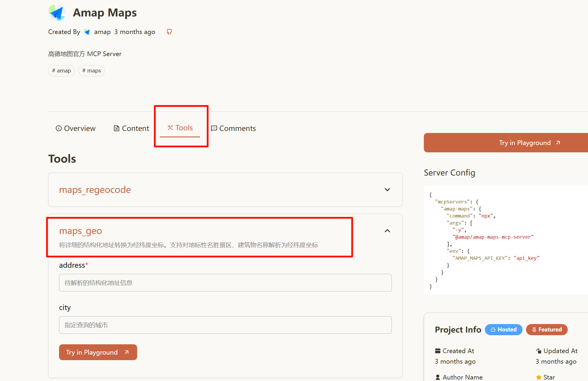Image resolution: width=588 pixels, height=381 pixels.
Task: Switch to the Overview tab
Action: [x=76, y=128]
